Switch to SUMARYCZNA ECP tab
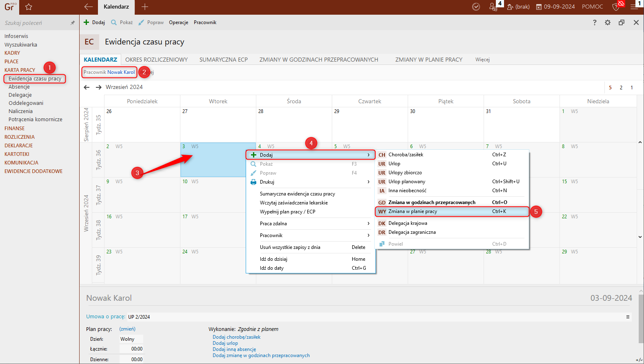This screenshot has width=644, height=364. (x=223, y=60)
